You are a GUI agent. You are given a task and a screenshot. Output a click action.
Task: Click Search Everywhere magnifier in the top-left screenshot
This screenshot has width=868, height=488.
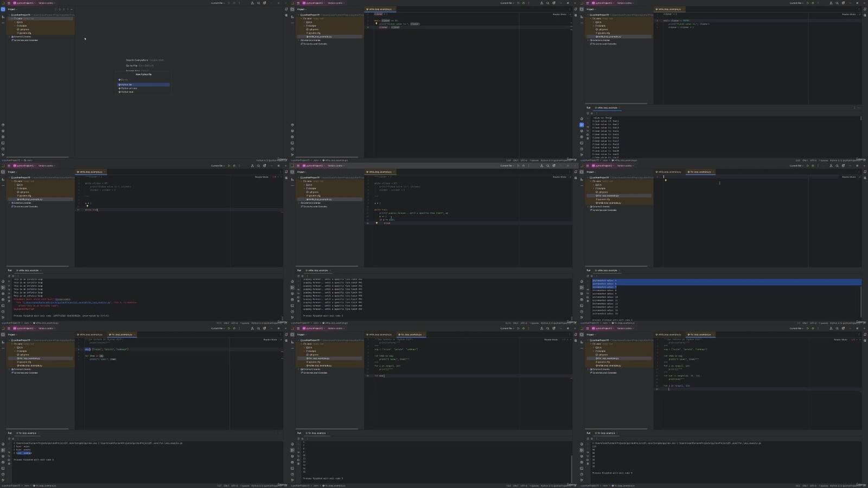point(258,3)
